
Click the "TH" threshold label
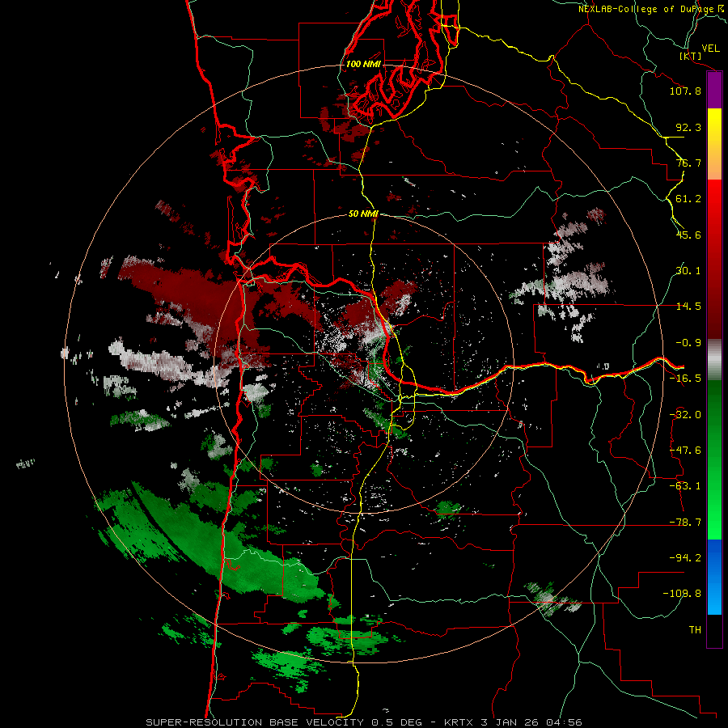pos(695,630)
